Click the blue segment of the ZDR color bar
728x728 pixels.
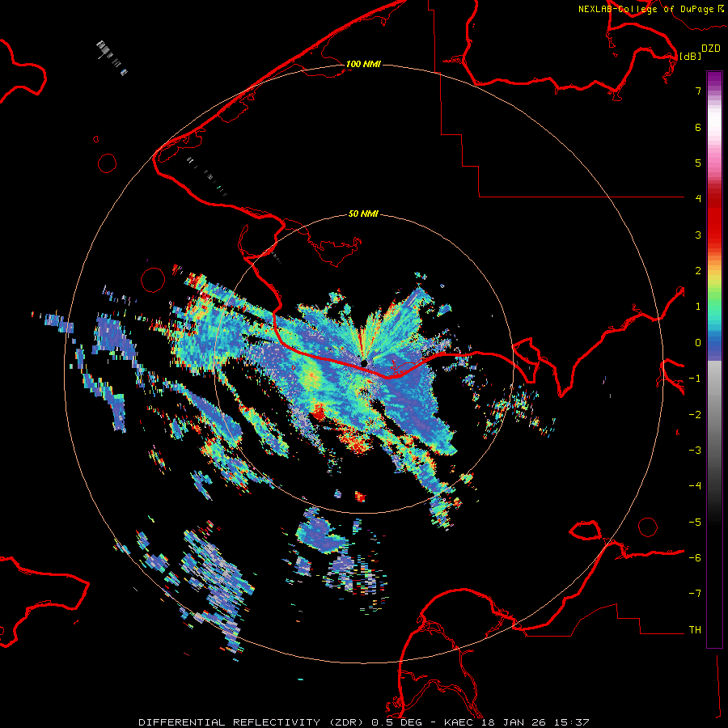tap(714, 344)
